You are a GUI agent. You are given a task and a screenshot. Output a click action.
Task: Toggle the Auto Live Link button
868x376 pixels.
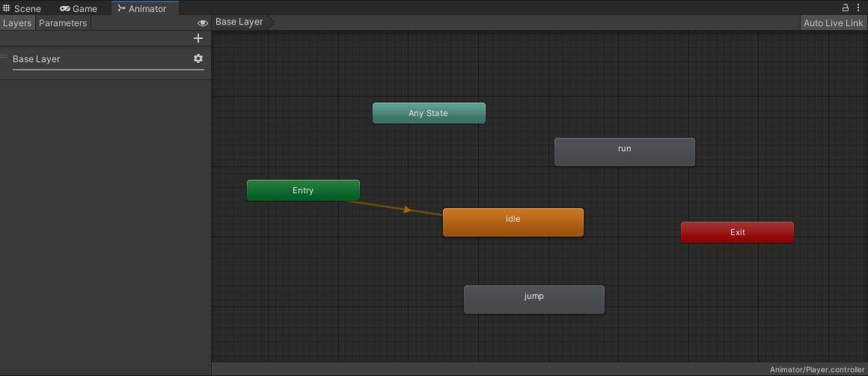coord(833,23)
